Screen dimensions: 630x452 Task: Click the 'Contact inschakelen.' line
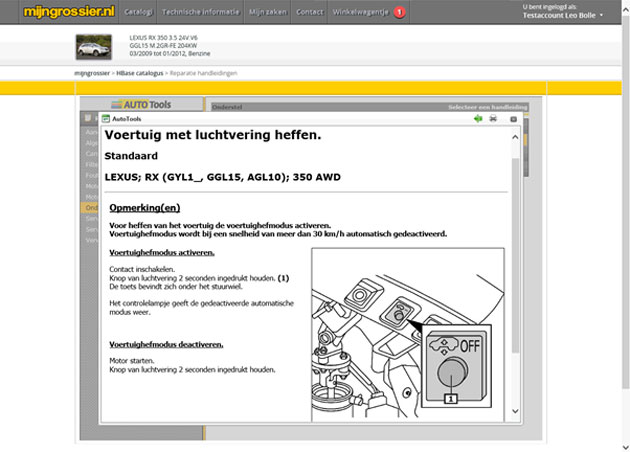pyautogui.click(x=142, y=269)
